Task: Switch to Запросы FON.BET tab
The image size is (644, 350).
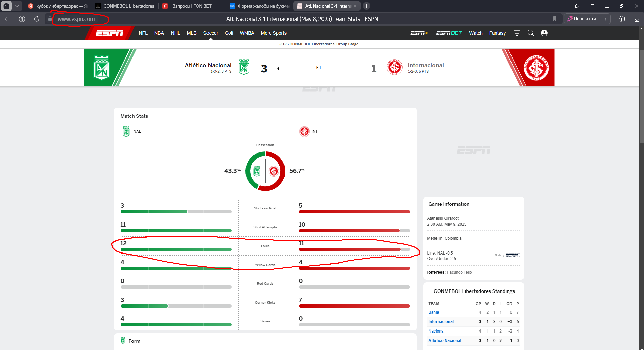Action: 192,6
